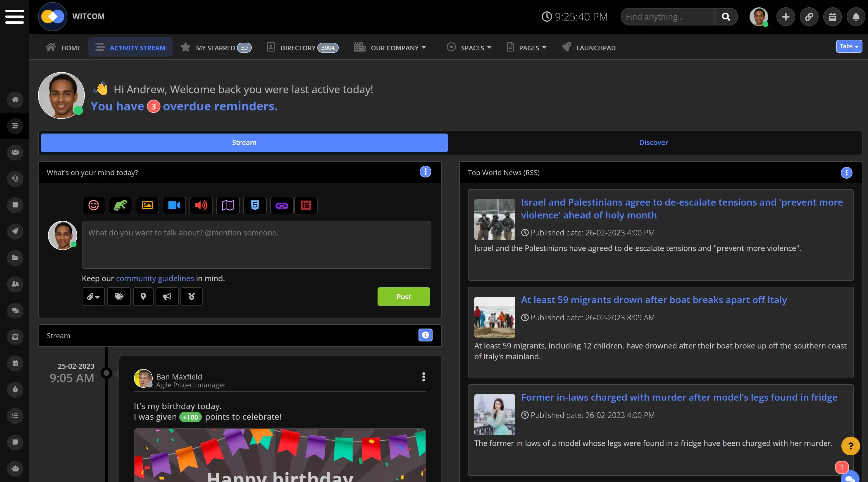Viewport: 868px width, 482px height.
Task: Click the image picture icon in composer
Action: (x=147, y=205)
